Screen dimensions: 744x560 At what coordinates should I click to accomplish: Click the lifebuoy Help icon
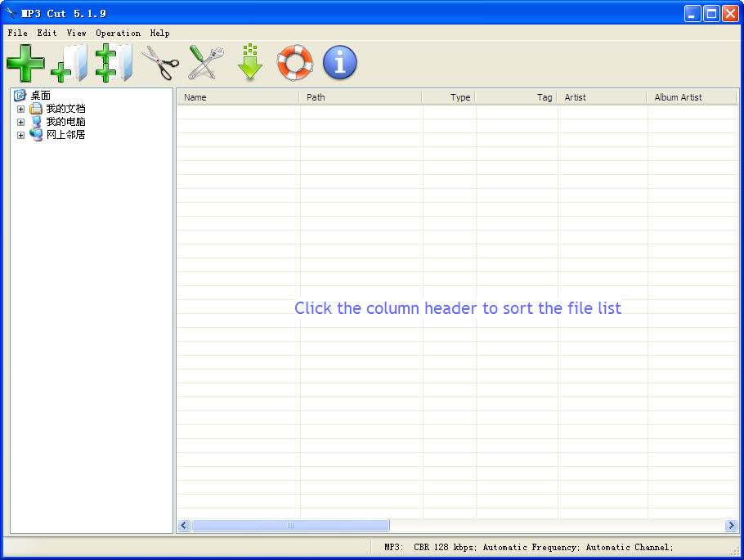tap(295, 62)
